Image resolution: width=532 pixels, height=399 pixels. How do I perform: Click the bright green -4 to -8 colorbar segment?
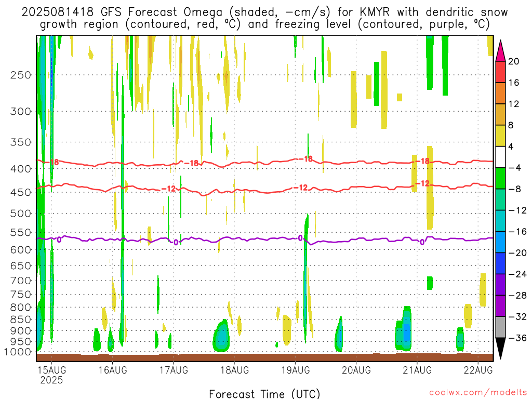pos(500,179)
